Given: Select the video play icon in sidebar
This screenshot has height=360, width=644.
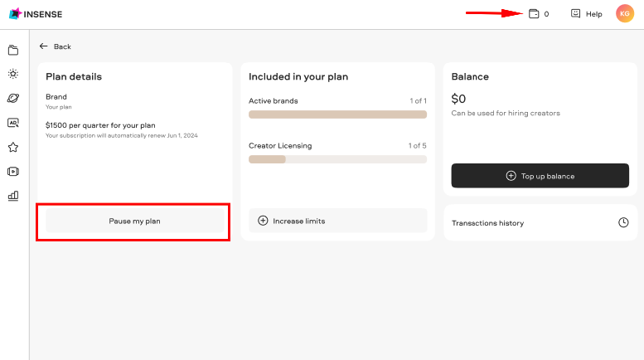Looking at the screenshot, I should [13, 172].
